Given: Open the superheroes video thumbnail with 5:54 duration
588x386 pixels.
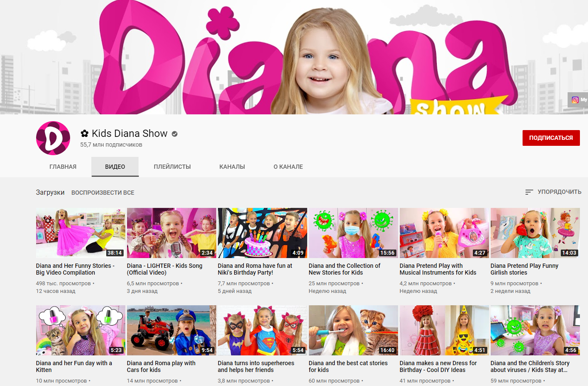Looking at the screenshot, I should coord(262,330).
